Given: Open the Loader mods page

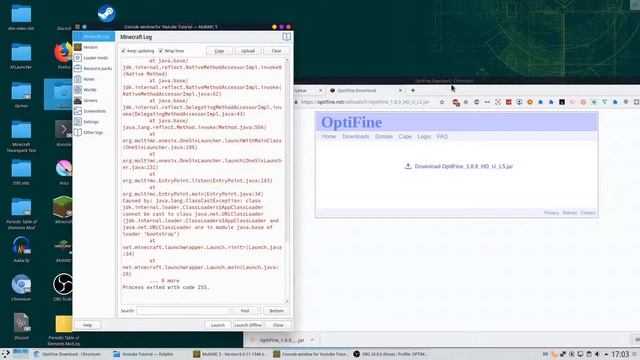Looking at the screenshot, I should 94,58.
